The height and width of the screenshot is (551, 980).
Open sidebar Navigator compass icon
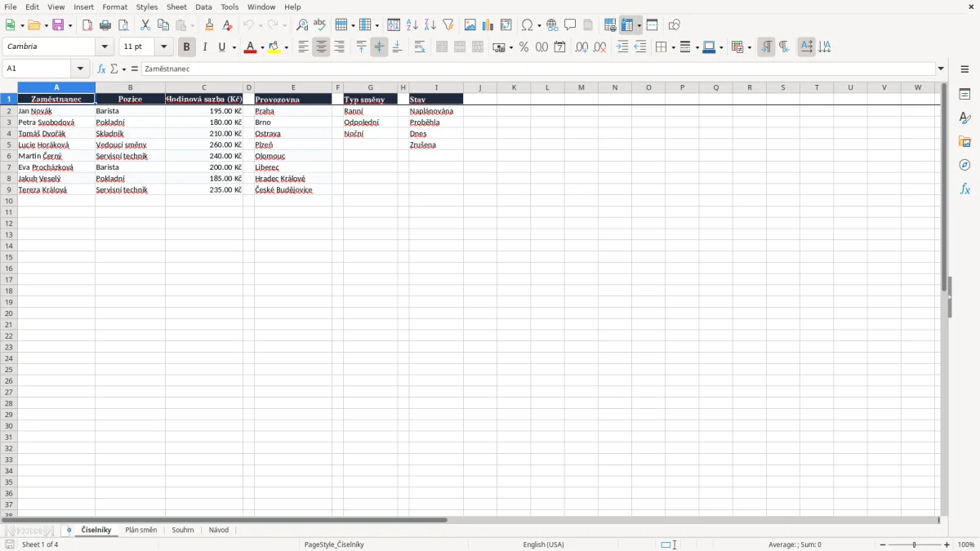coord(964,165)
